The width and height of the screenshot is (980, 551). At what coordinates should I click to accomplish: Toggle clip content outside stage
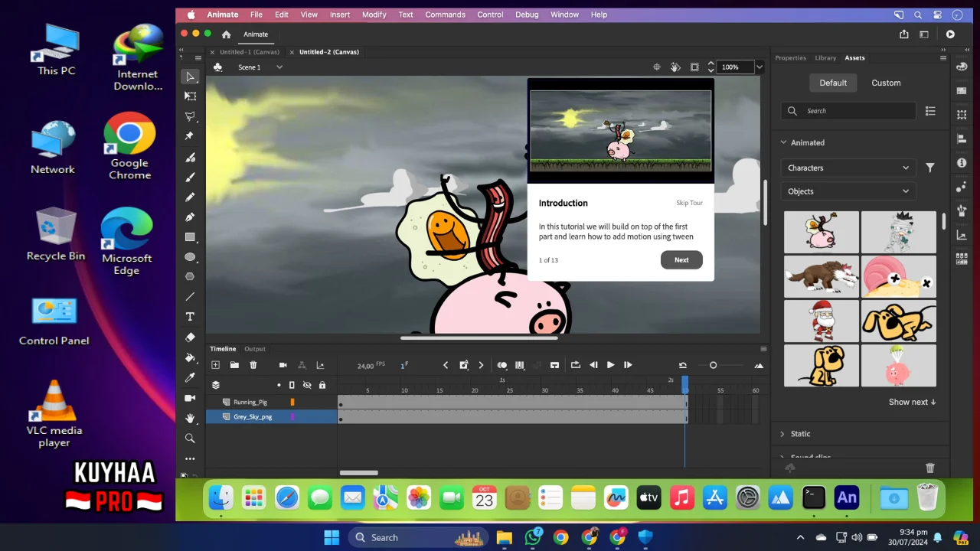click(694, 67)
